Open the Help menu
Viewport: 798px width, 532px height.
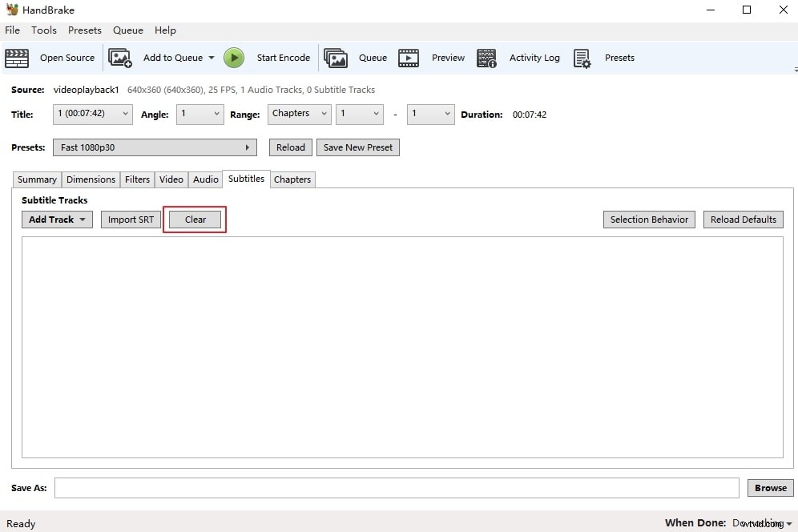click(165, 30)
